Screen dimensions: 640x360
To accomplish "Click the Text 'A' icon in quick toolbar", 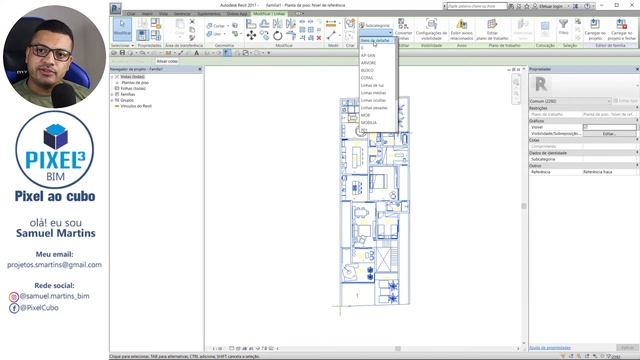I will (x=197, y=53).
